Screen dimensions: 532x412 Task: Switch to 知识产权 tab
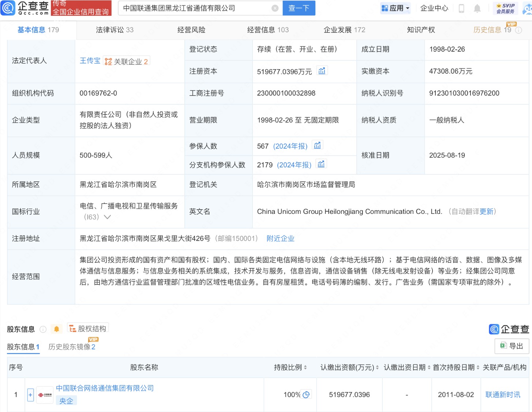tap(421, 30)
